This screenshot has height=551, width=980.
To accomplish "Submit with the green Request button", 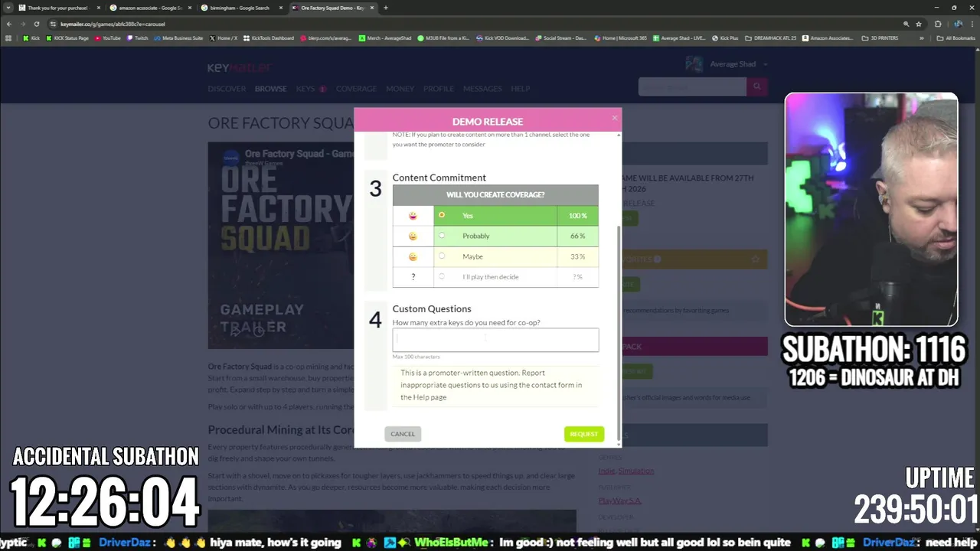I will click(584, 434).
